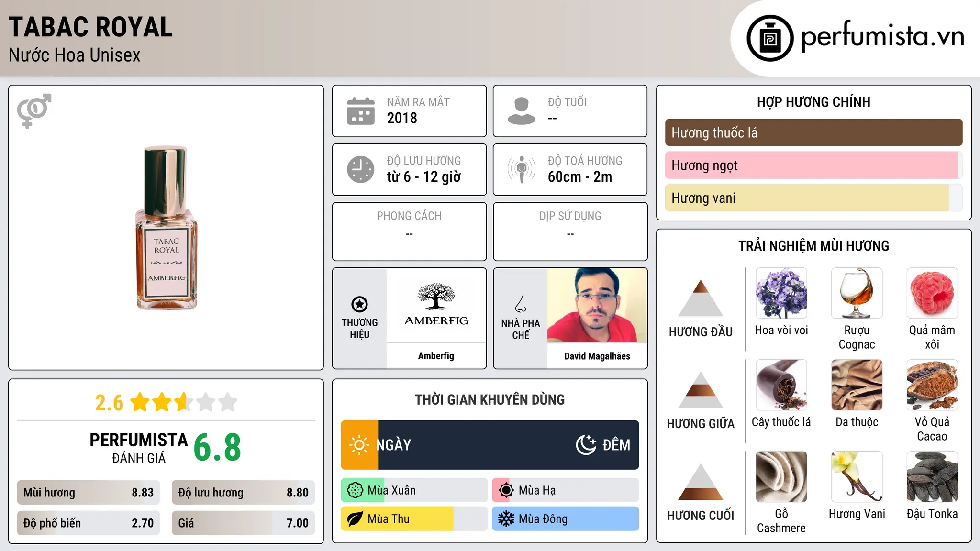This screenshot has width=980, height=551.
Task: Click the flower icon for Mùa Xuân
Action: (355, 490)
